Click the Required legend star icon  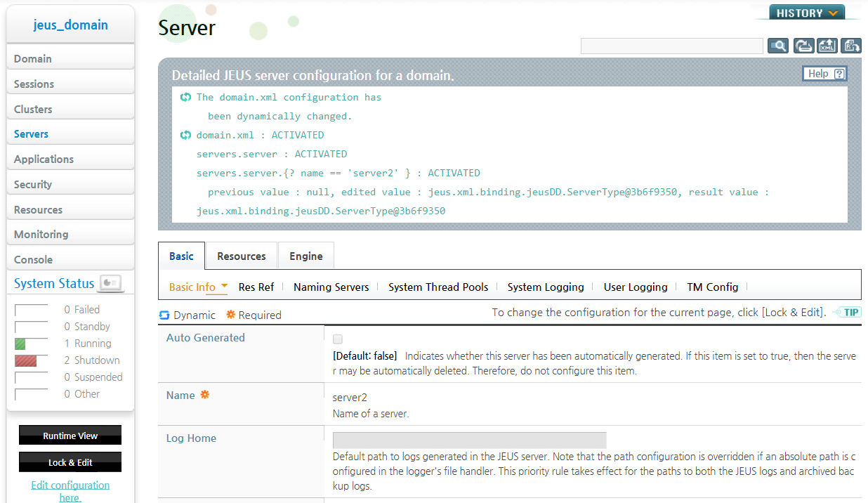coord(230,315)
